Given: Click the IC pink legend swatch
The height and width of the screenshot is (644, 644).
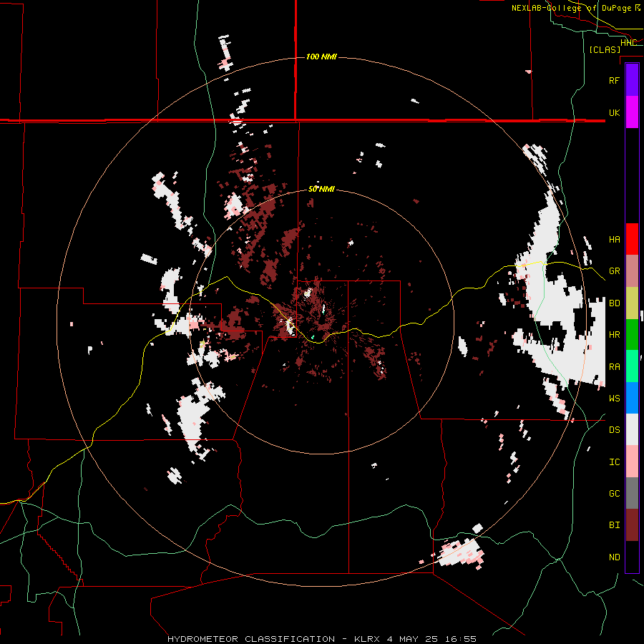Looking at the screenshot, I should click(x=632, y=462).
